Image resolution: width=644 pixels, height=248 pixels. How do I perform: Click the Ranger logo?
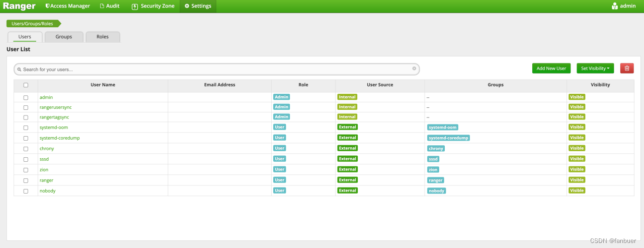tap(19, 6)
